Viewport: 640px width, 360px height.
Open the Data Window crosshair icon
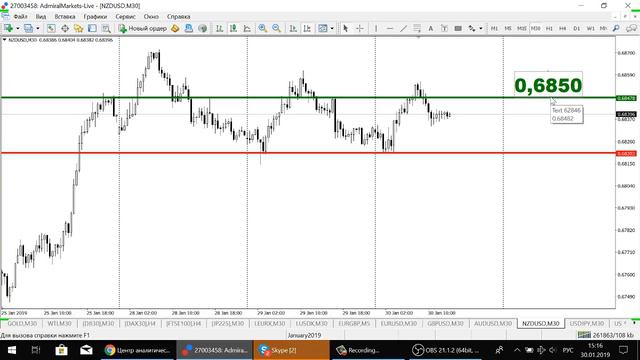point(65,28)
